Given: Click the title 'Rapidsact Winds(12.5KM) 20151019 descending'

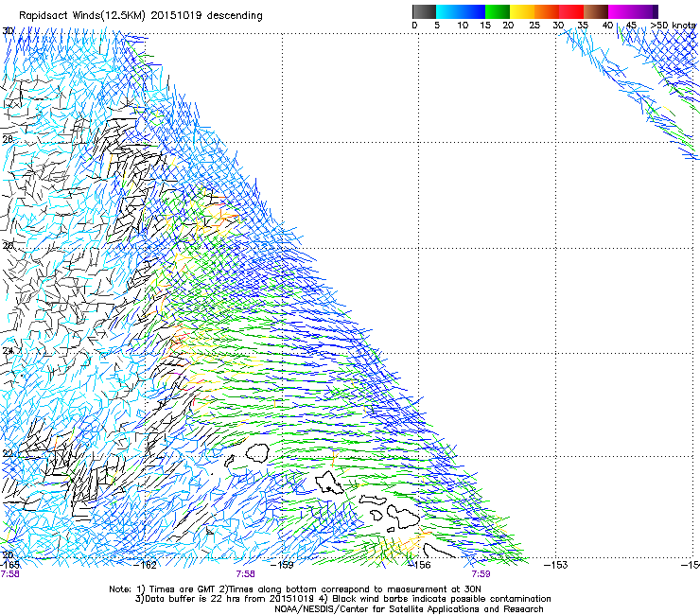Looking at the screenshot, I should pos(141,16).
